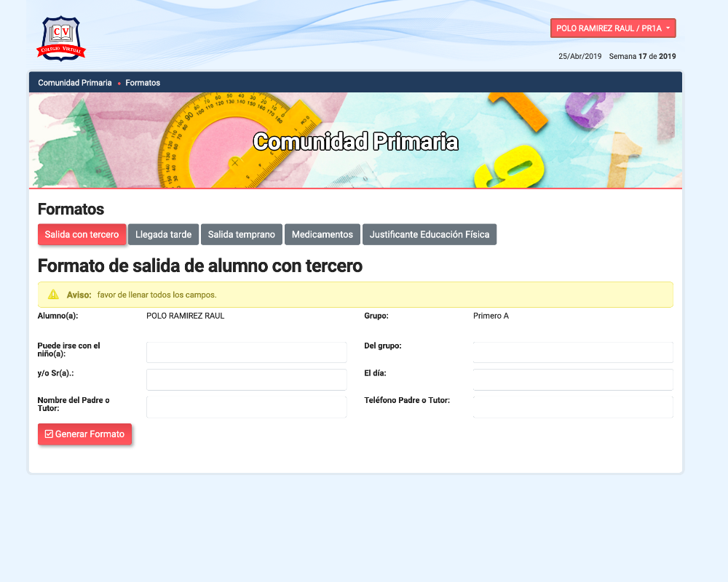The width and height of the screenshot is (728, 582).
Task: Click the Colegio Virtual shield logo
Action: (61, 39)
